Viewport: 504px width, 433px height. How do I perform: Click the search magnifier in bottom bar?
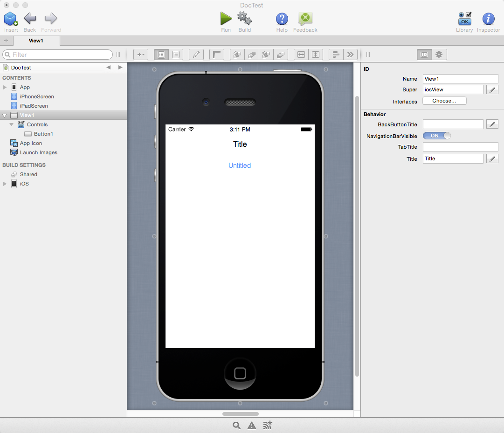pos(237,425)
